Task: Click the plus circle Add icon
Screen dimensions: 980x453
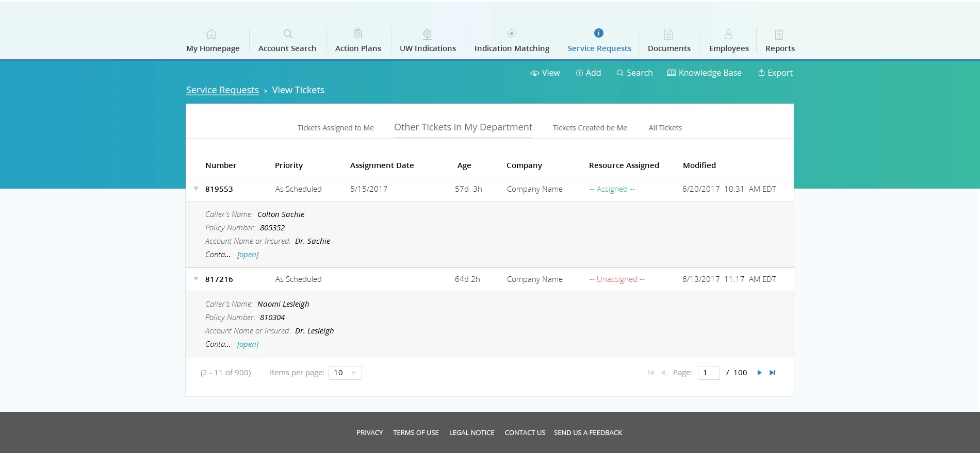Action: pyautogui.click(x=579, y=73)
